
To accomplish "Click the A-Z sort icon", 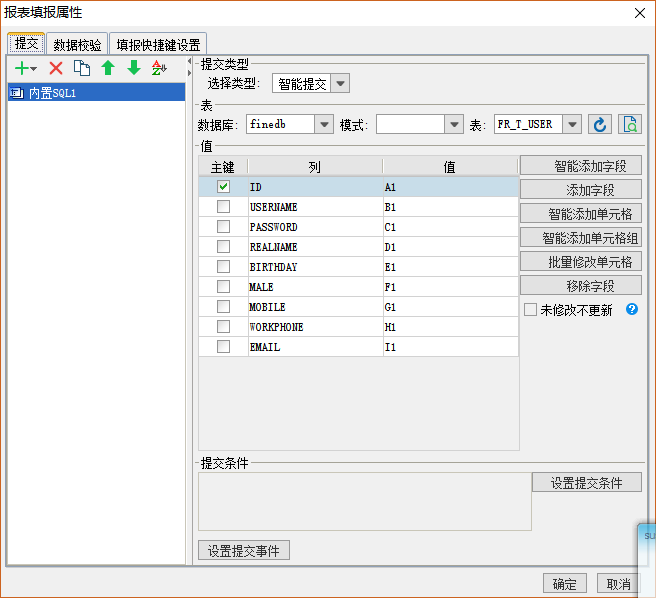I will 159,68.
